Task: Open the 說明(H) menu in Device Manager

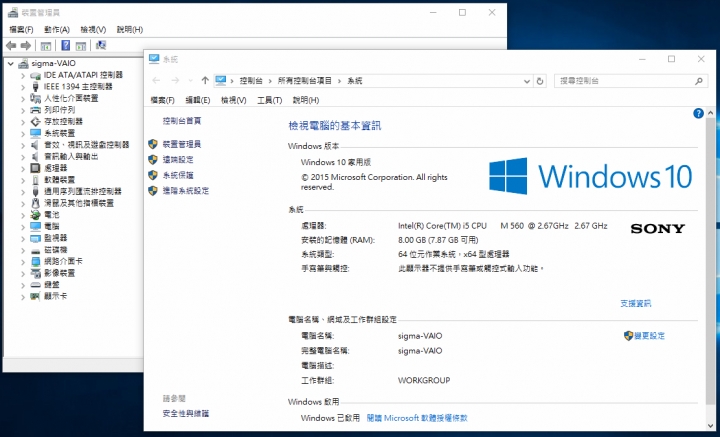Action: [x=129, y=29]
